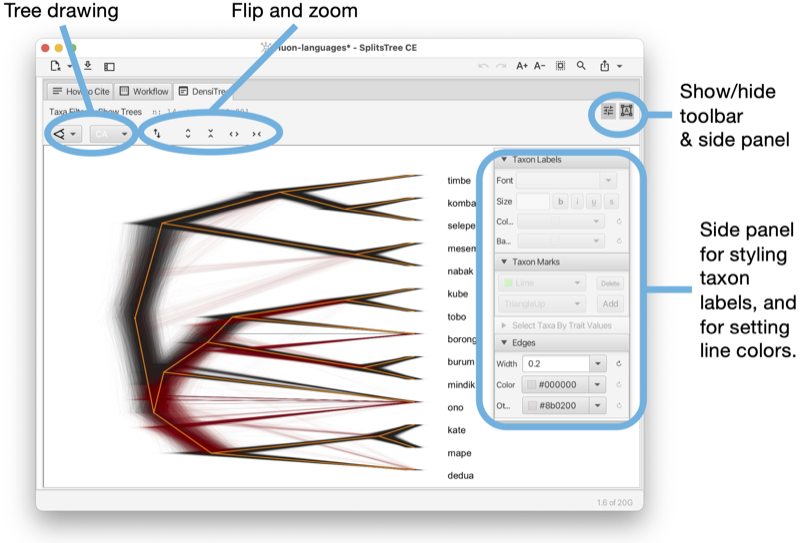Click the expand vertically zoom icon

(188, 134)
